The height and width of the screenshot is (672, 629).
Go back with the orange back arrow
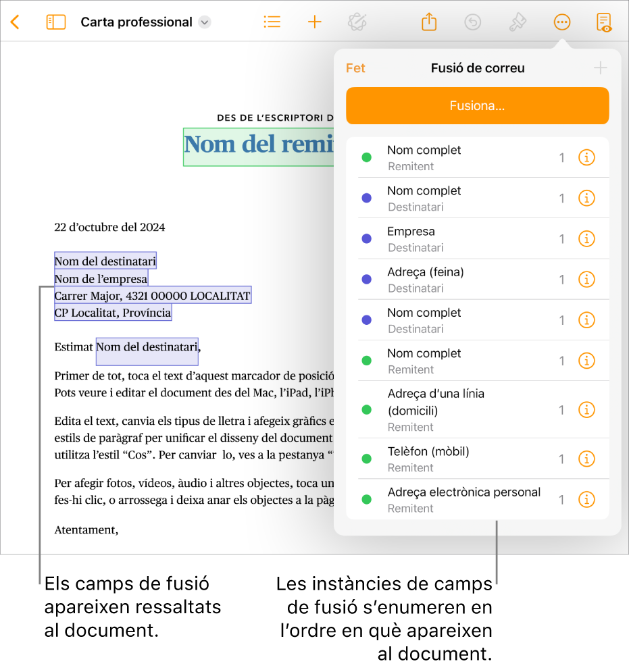(x=15, y=22)
